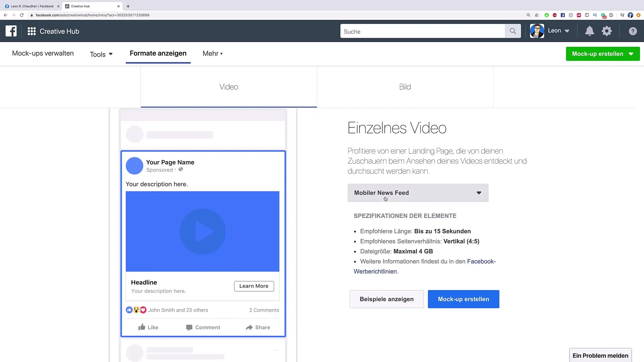Click the Beispiele anzeigen button

click(387, 299)
